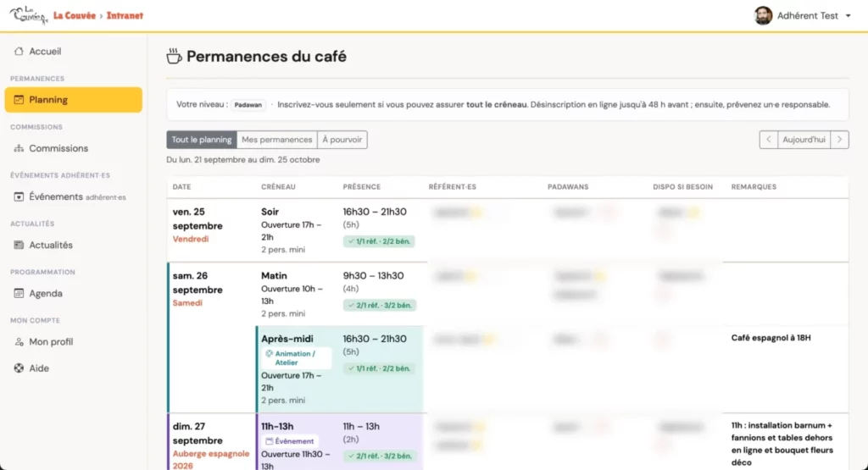Screen dimensions: 868x470
Task: Click the Padawan level badge
Action: [248, 105]
